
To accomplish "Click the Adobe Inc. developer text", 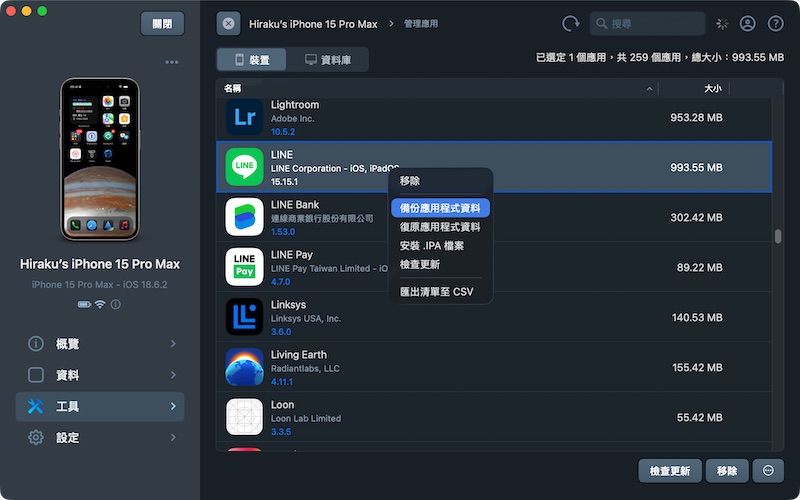I will tap(292, 118).
